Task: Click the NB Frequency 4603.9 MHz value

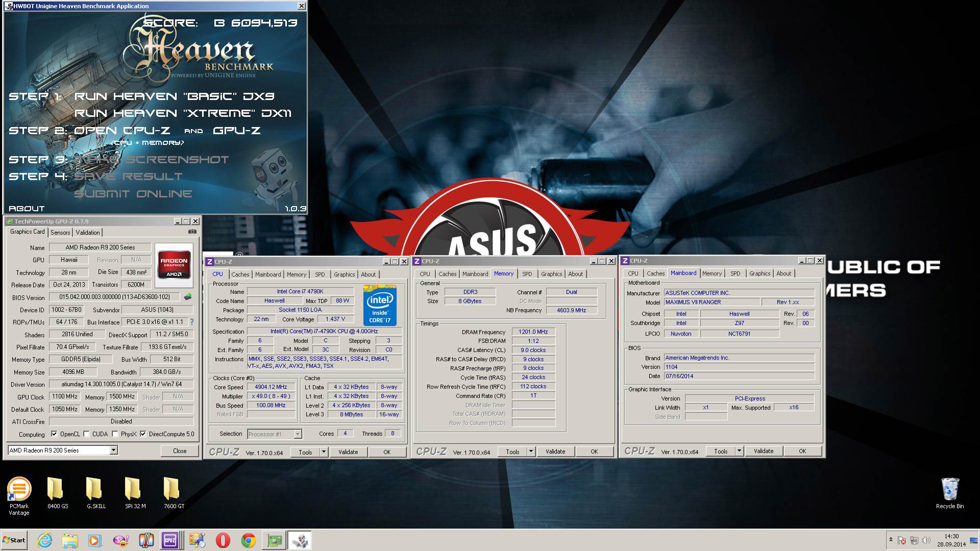Action: (571, 310)
